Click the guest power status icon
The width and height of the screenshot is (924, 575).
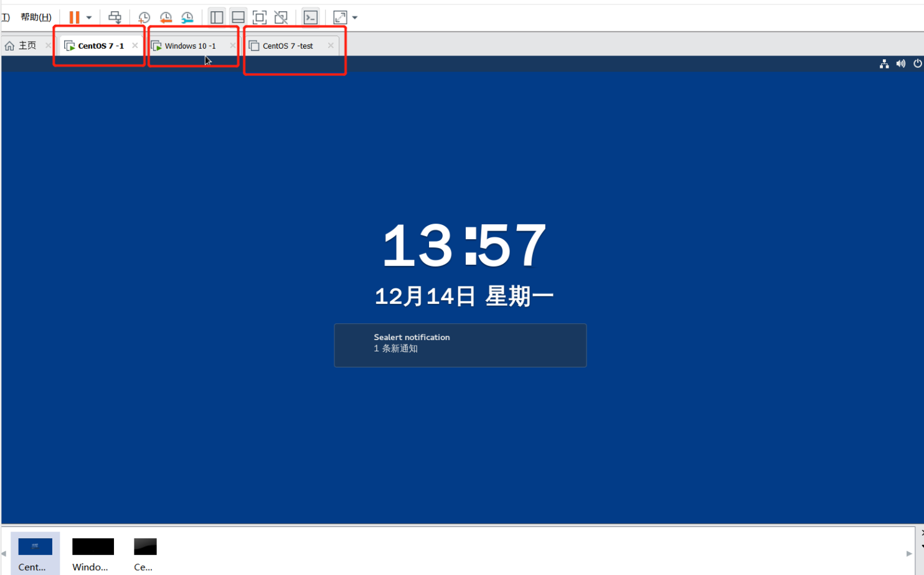[917, 63]
